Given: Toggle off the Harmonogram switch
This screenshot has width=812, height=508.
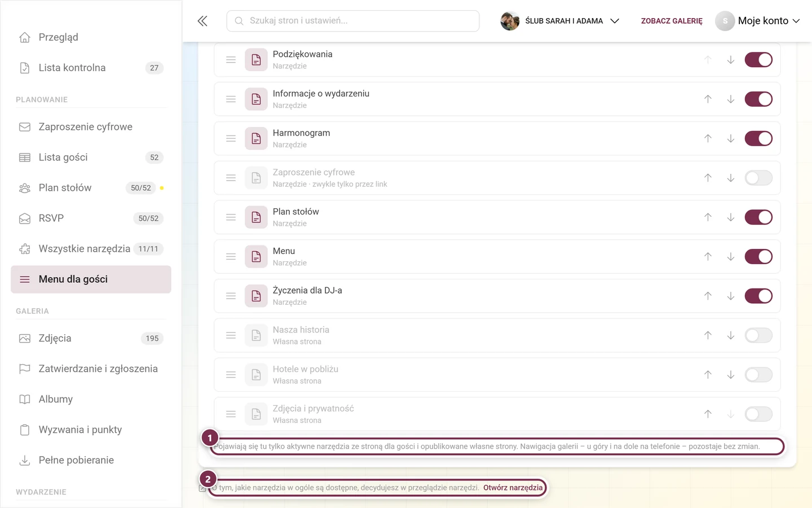Looking at the screenshot, I should [x=758, y=139].
